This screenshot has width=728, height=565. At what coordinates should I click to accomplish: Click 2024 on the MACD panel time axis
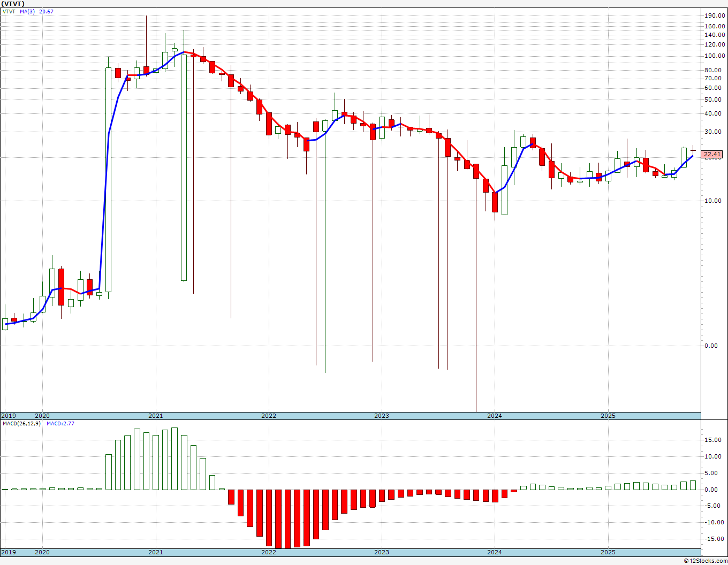click(494, 552)
